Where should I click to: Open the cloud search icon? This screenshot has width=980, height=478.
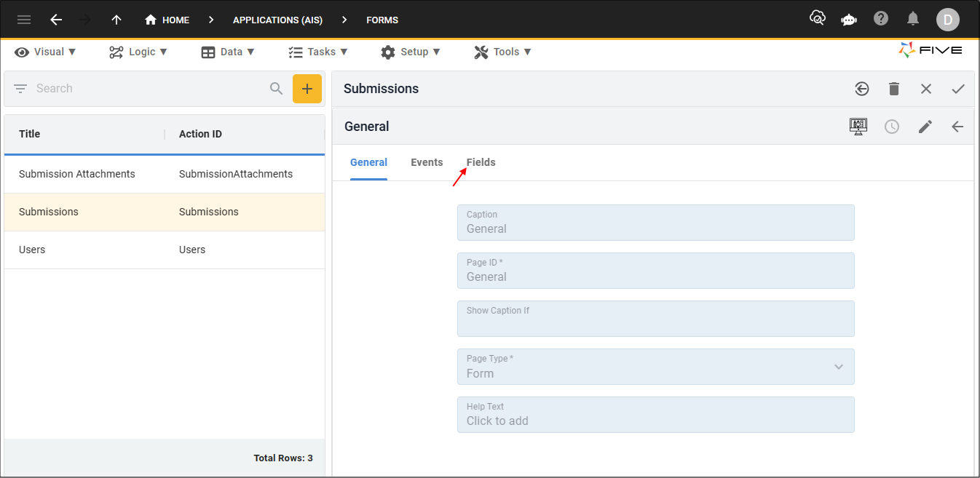click(817, 19)
